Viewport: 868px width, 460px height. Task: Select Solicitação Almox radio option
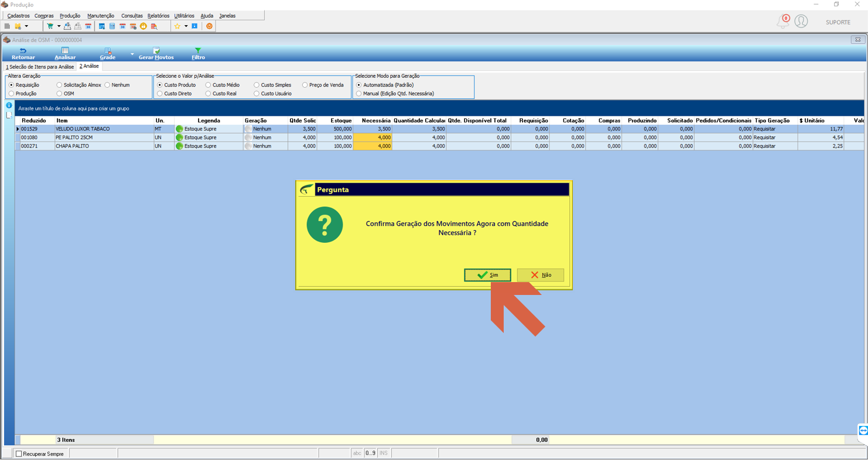click(78, 85)
